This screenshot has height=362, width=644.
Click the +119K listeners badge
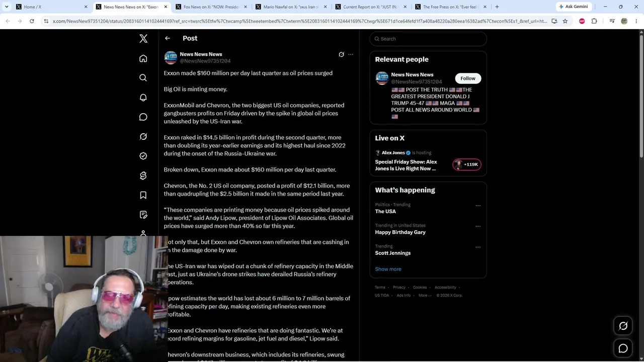click(x=466, y=164)
